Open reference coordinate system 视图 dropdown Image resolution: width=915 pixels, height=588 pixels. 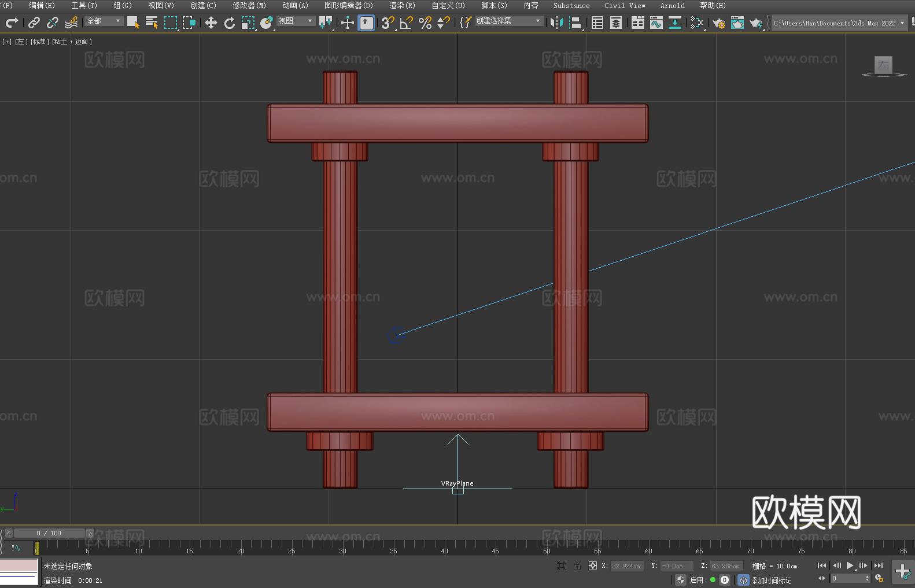(x=296, y=21)
